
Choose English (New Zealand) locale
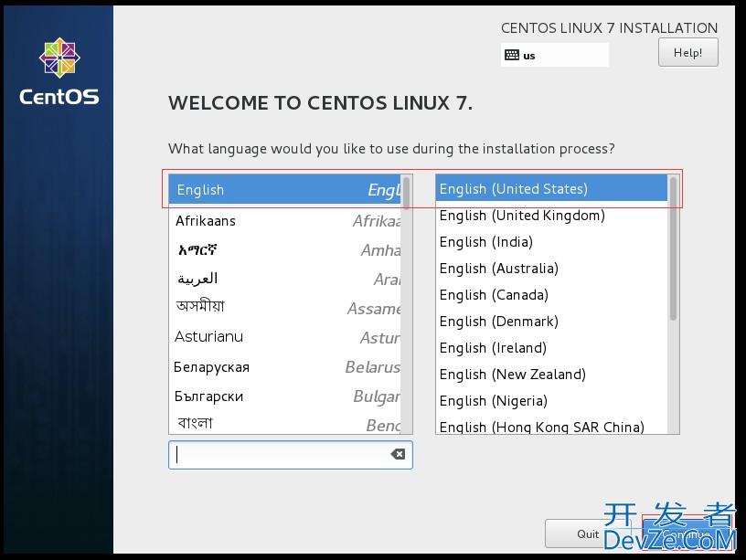tap(551, 375)
